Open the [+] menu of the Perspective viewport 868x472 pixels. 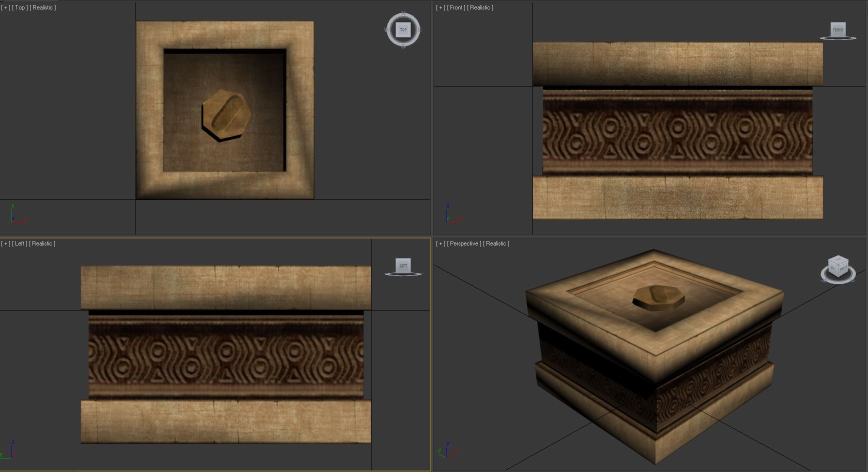440,243
